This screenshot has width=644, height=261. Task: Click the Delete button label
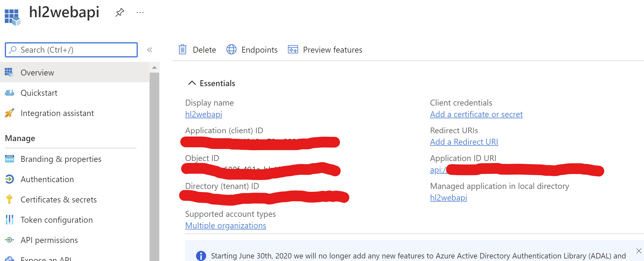click(x=204, y=50)
